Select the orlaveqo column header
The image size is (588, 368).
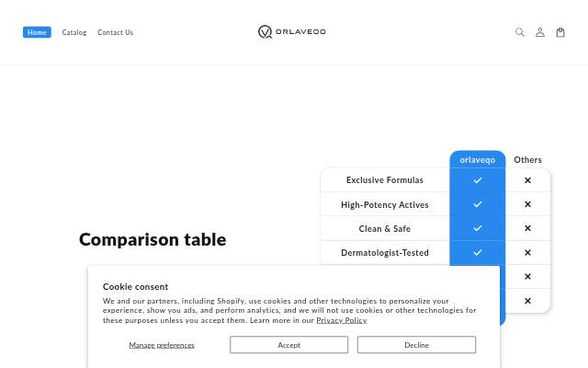[478, 159]
